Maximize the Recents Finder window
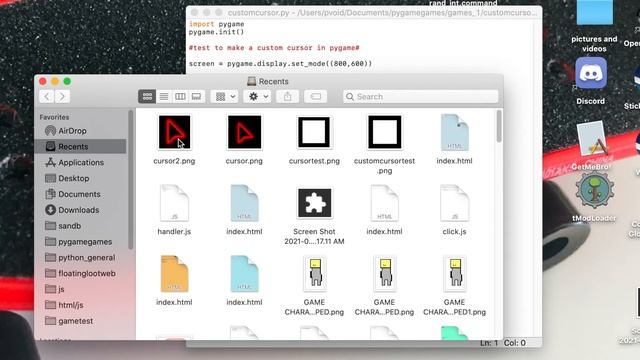The height and width of the screenshot is (360, 640). click(x=67, y=81)
